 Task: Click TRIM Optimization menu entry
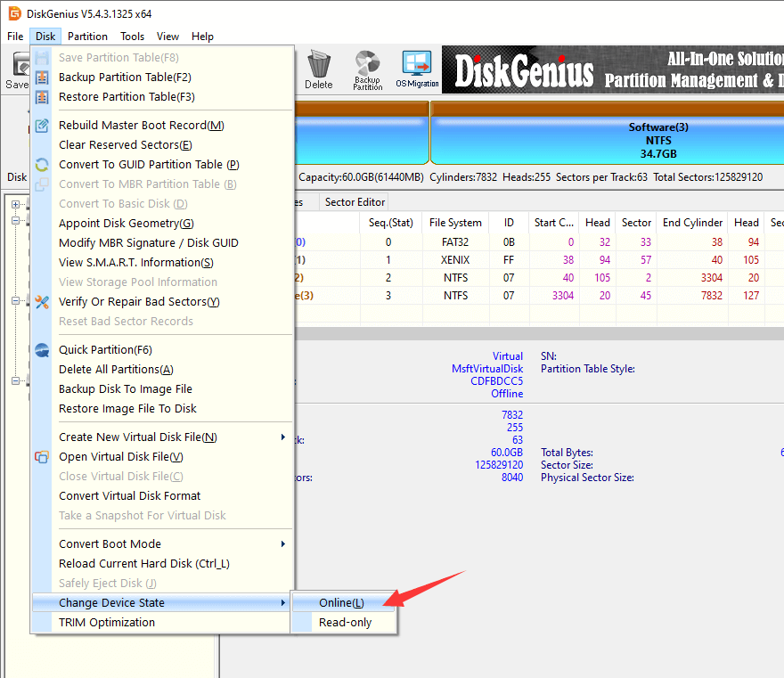click(107, 623)
